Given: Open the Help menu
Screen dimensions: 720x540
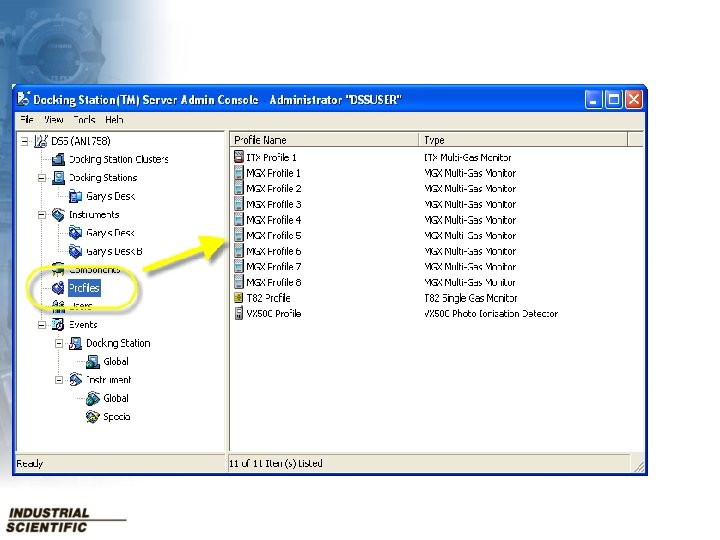Looking at the screenshot, I should click(114, 120).
